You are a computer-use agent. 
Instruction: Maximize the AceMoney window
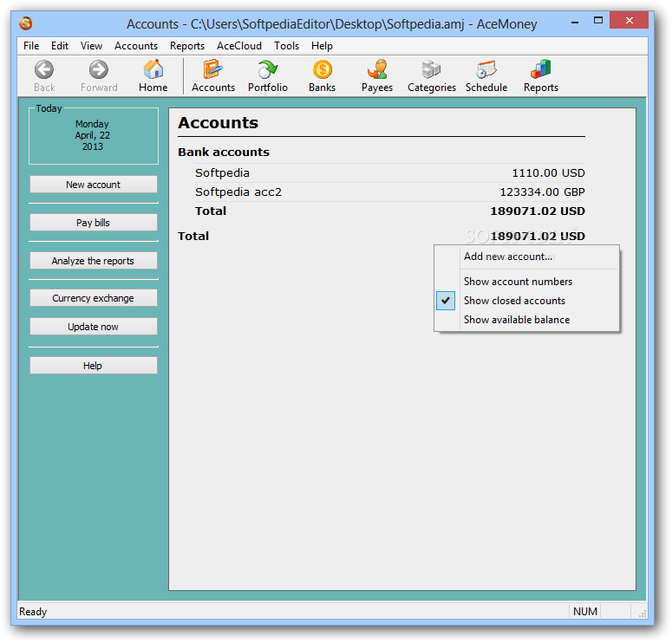(597, 20)
